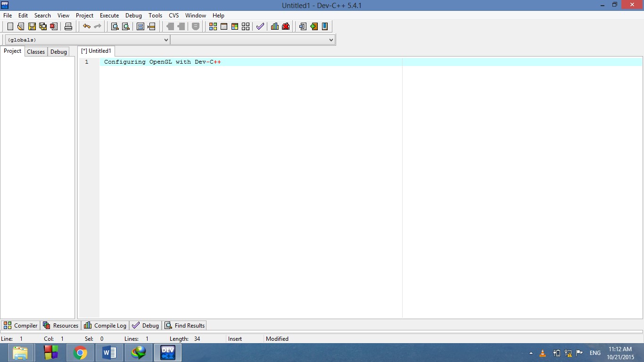Save the current file with the floppy icon
Viewport: 644px width, 362px height.
click(x=32, y=26)
